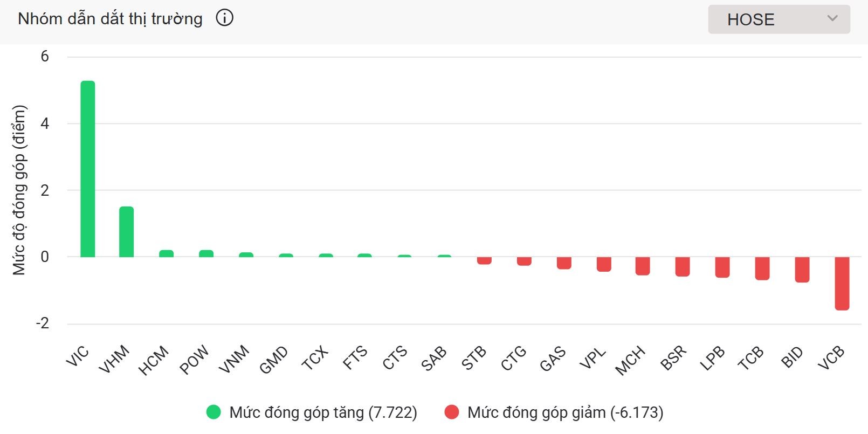The width and height of the screenshot is (868, 434).
Task: Select the red BID bar
Action: click(x=802, y=270)
